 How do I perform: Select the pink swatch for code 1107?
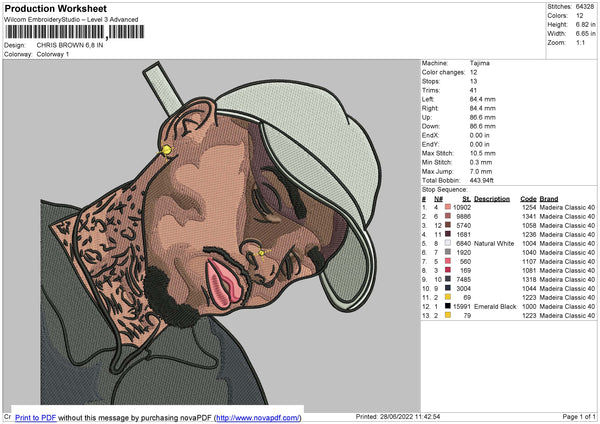[x=448, y=261]
